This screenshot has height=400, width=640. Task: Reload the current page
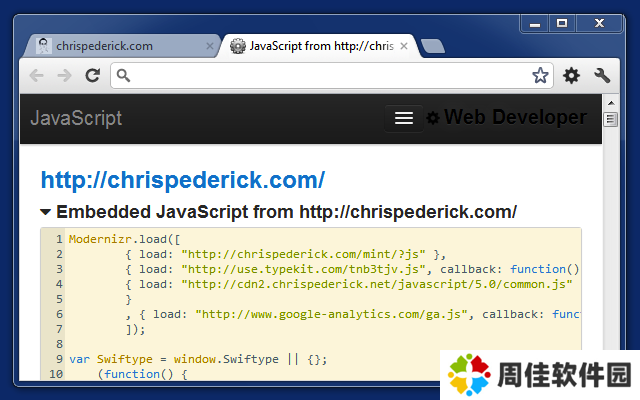[x=92, y=75]
